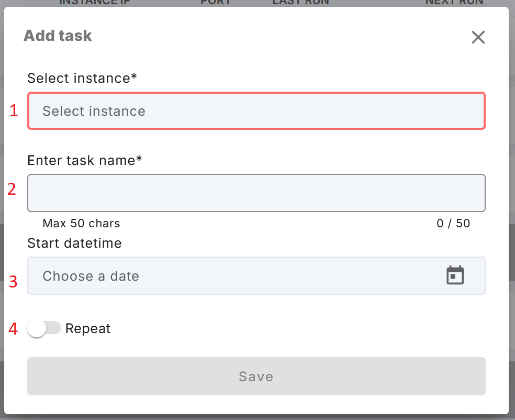
Task: Click the LAST RUN column header behind the dialog
Action: tap(300, 2)
